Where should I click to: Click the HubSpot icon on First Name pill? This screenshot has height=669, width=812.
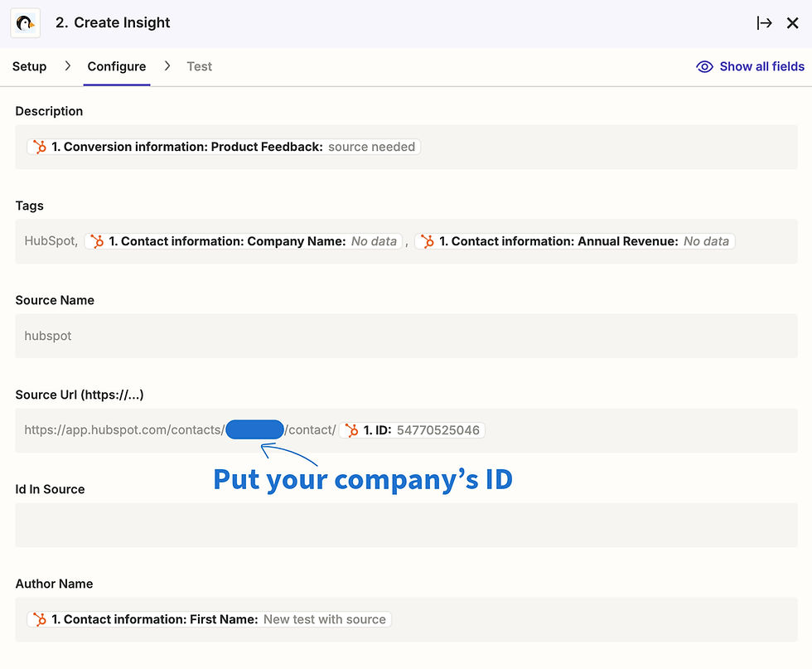[39, 619]
